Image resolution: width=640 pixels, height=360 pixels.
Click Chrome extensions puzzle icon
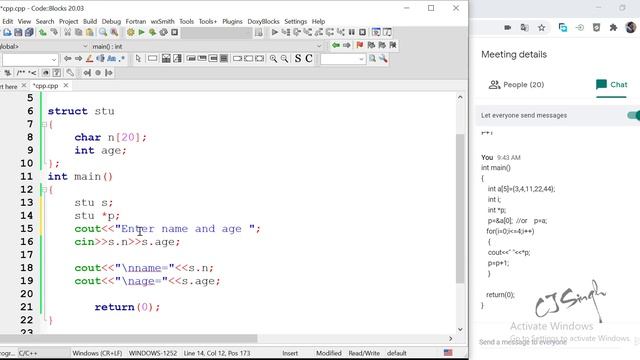tap(613, 28)
